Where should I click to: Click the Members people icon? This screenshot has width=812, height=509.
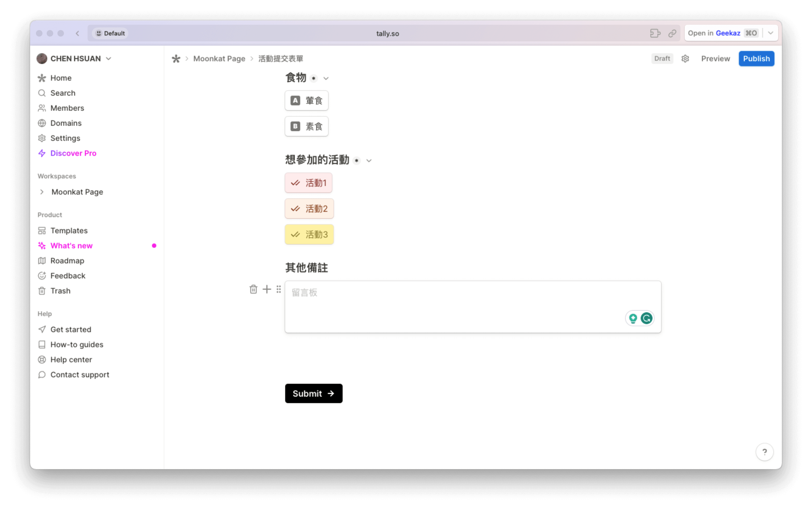point(42,108)
